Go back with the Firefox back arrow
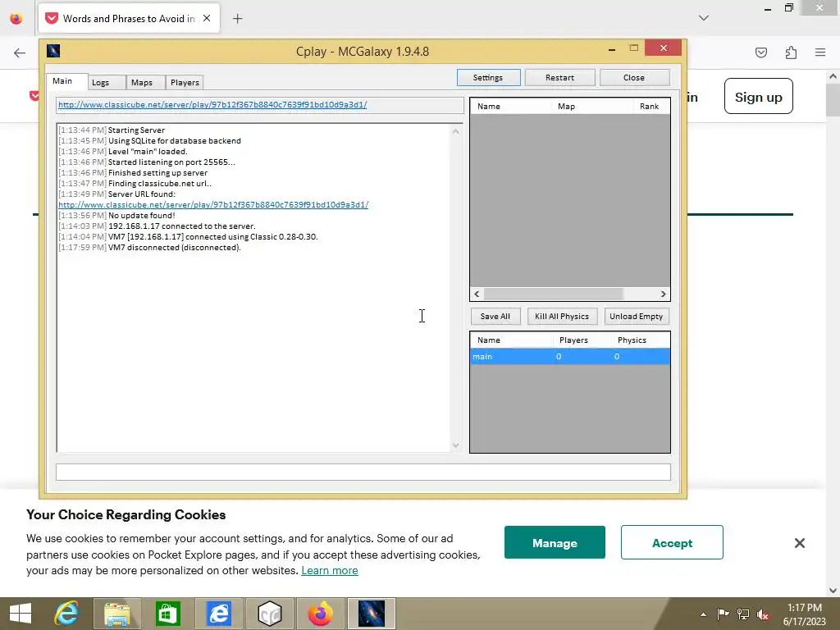 20,52
